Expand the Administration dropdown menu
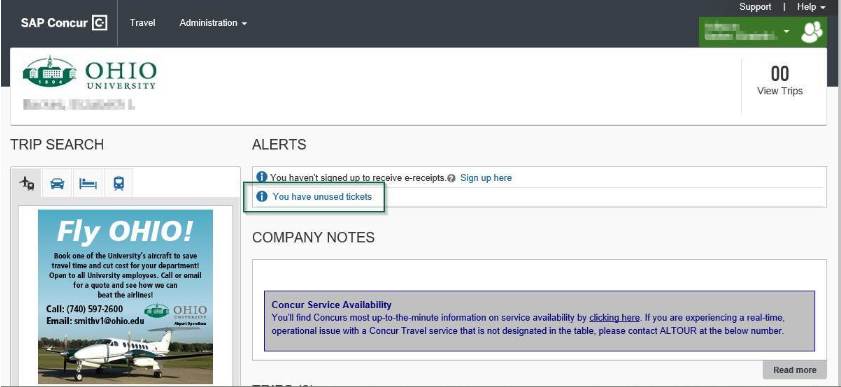841x387 pixels. coord(213,23)
